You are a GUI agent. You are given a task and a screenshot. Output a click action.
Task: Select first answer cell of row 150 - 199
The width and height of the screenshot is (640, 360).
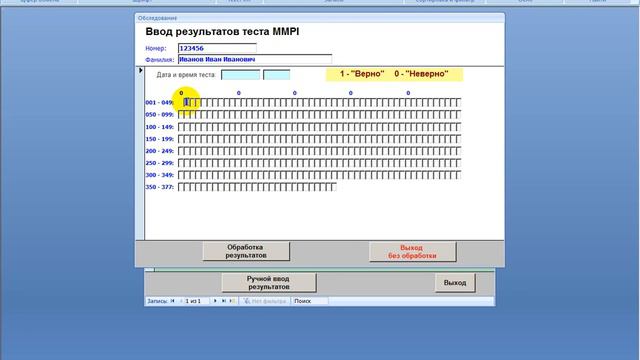181,139
